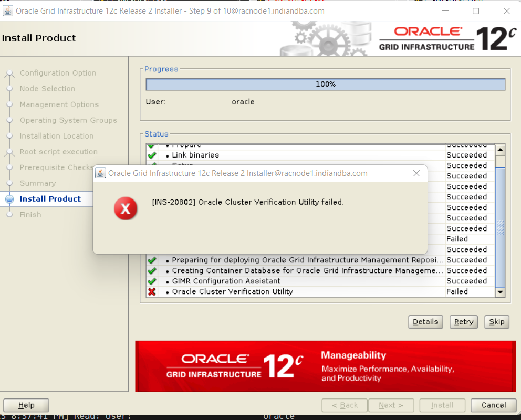Click the Java icon in installer title bar
521x420 pixels.
point(8,10)
